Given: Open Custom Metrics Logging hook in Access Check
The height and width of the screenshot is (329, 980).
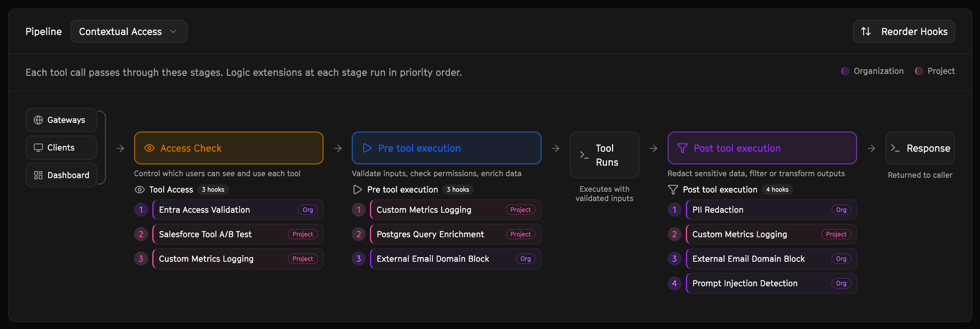Looking at the screenshot, I should (x=238, y=259).
